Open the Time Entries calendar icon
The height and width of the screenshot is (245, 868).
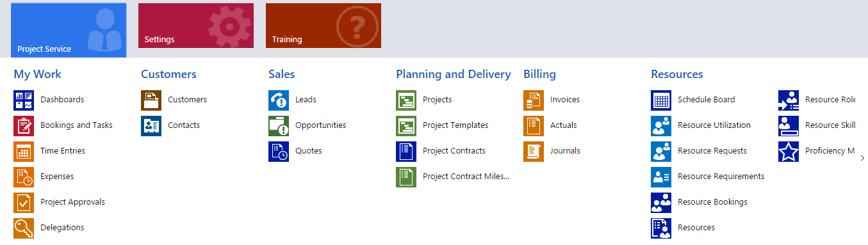[x=24, y=152]
